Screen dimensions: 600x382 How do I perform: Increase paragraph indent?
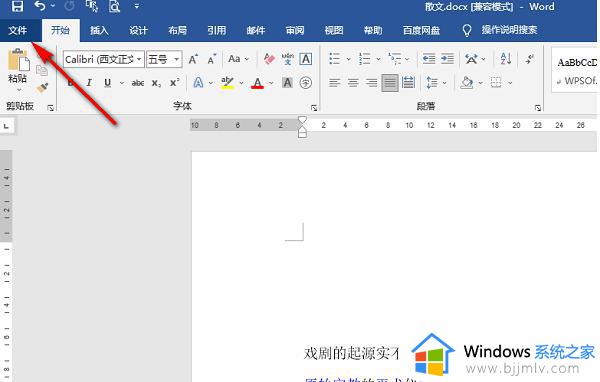(x=447, y=59)
